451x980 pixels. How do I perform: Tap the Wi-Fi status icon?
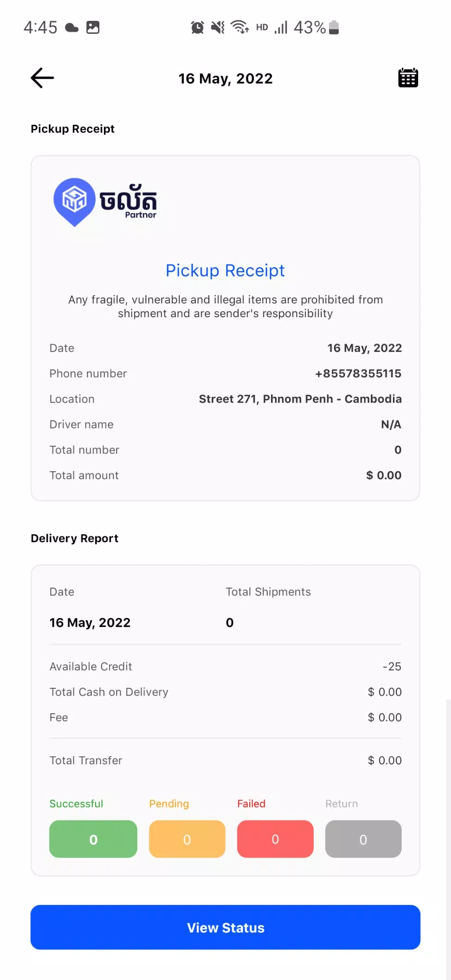[x=240, y=27]
